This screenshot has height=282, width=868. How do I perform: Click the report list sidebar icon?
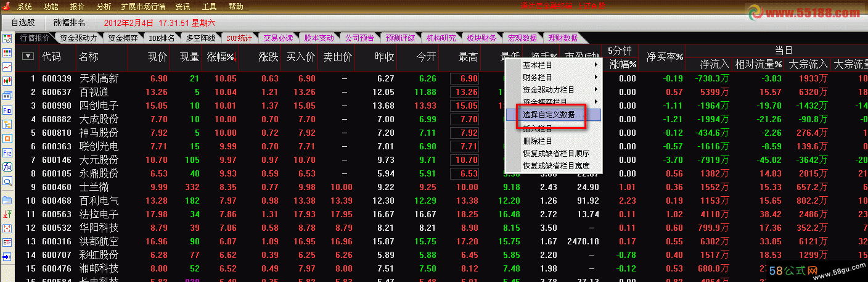click(7, 96)
